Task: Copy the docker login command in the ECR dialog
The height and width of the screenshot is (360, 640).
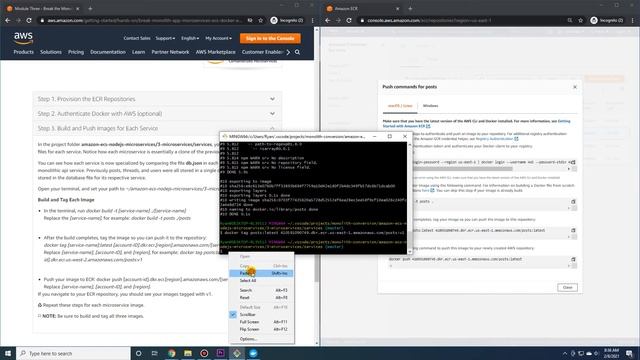Action: [573, 162]
